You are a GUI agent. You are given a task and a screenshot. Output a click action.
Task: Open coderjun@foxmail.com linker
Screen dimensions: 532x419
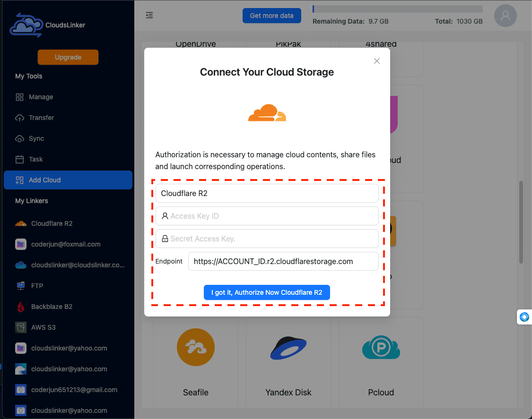68,244
